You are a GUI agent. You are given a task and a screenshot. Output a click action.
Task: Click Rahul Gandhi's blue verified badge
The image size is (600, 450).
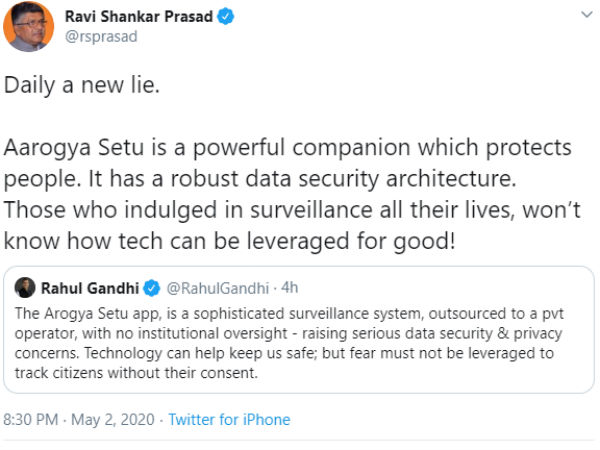(152, 289)
